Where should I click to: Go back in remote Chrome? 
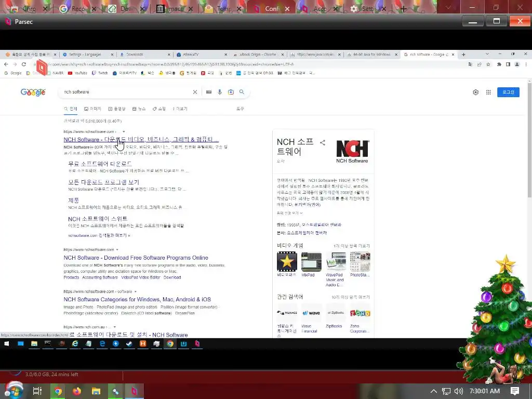tap(6, 64)
